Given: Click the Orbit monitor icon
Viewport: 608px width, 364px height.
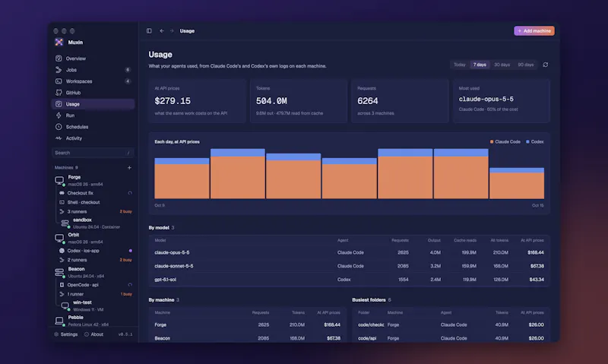Looking at the screenshot, I should 59,238.
